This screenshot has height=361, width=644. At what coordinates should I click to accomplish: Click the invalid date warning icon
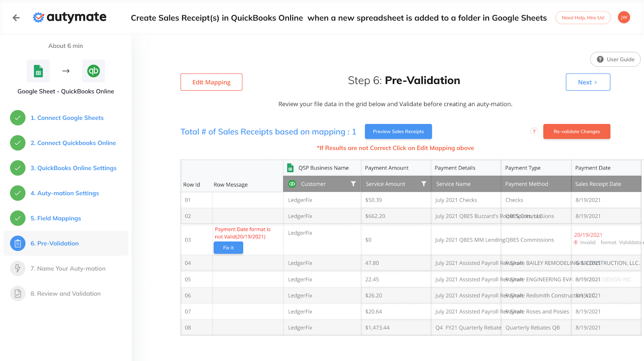coord(576,242)
